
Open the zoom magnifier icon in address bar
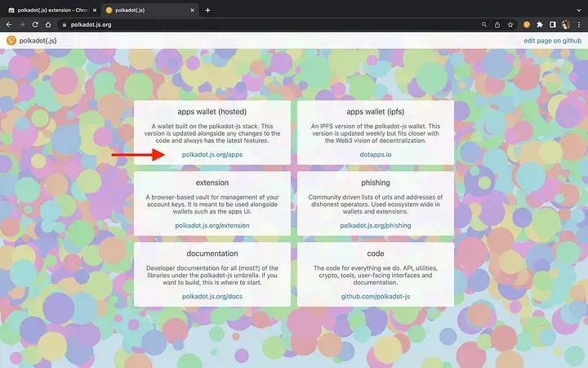[484, 25]
